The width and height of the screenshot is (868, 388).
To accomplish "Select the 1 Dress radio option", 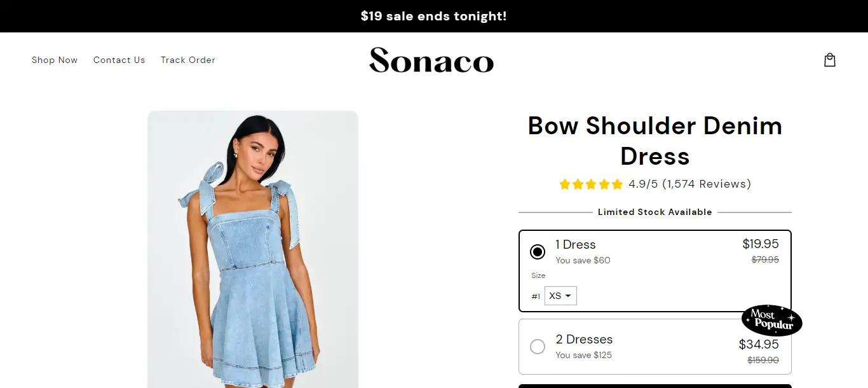I will 538,252.
